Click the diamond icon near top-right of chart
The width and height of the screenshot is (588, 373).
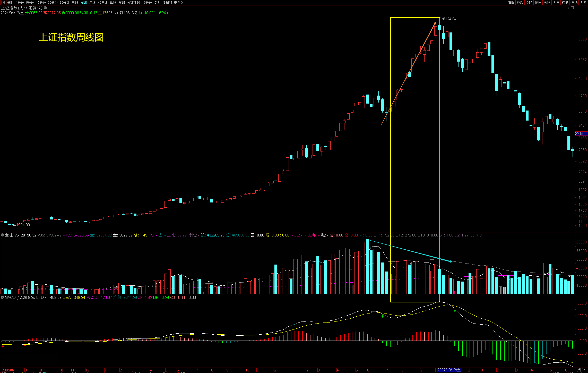[568, 8]
